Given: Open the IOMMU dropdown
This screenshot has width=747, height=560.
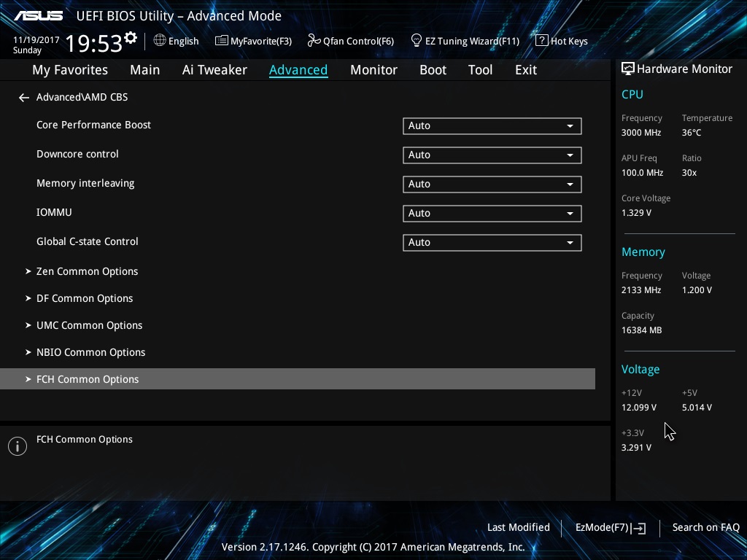Looking at the screenshot, I should point(492,214).
